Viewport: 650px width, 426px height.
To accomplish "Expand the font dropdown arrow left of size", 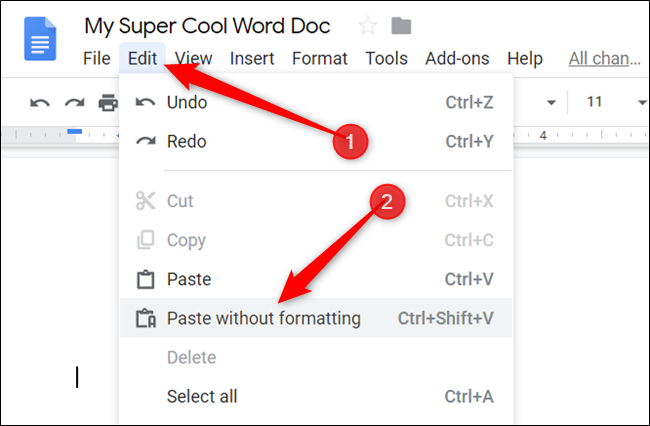I will click(550, 102).
